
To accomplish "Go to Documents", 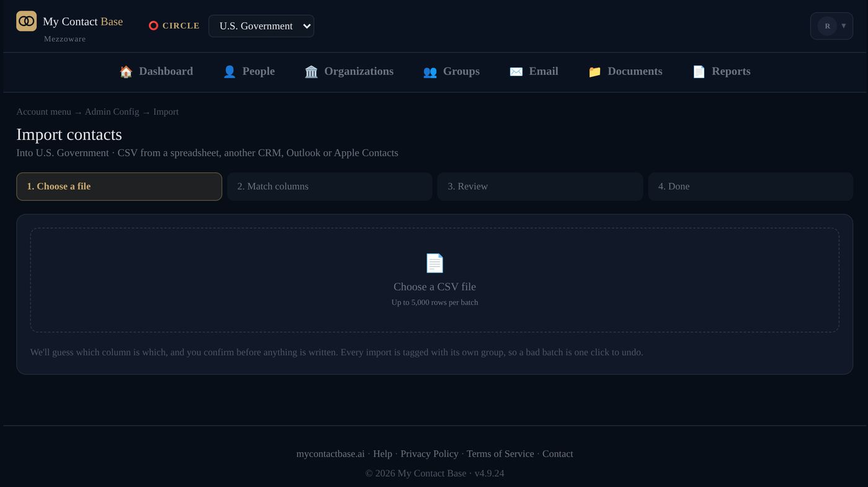I will [625, 71].
